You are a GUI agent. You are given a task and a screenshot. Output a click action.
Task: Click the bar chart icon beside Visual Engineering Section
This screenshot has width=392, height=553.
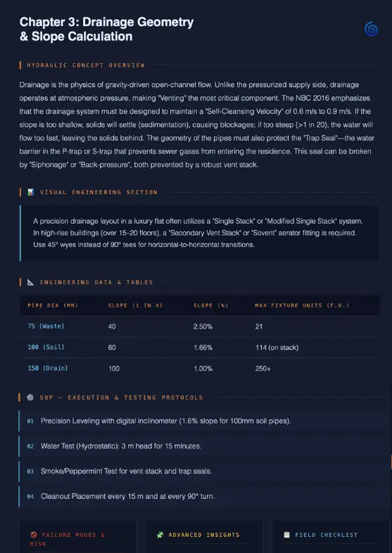tap(31, 192)
